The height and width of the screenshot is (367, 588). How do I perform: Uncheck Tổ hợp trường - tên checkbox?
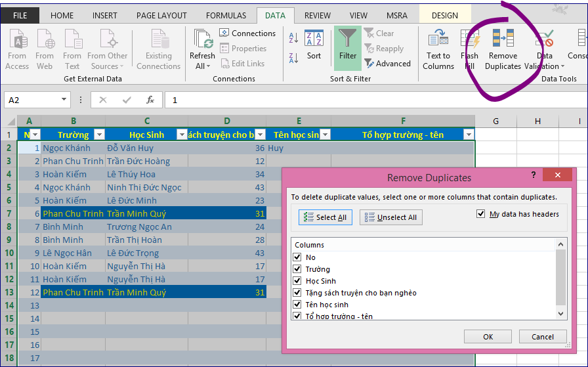pos(297,316)
